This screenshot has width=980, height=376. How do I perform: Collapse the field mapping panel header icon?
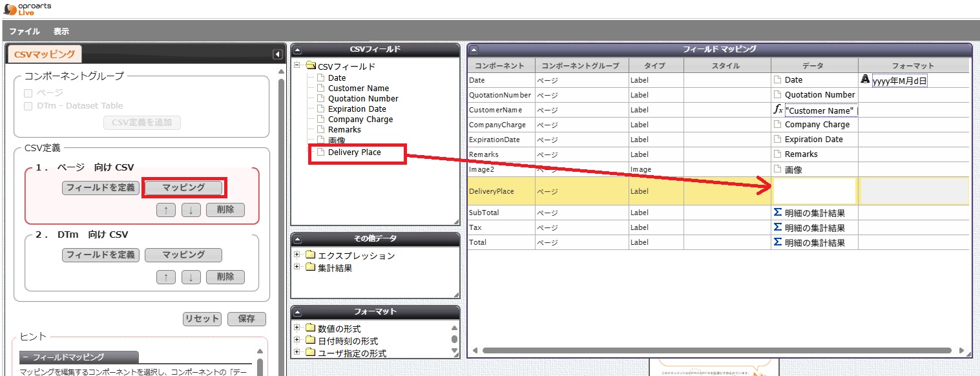point(474,49)
